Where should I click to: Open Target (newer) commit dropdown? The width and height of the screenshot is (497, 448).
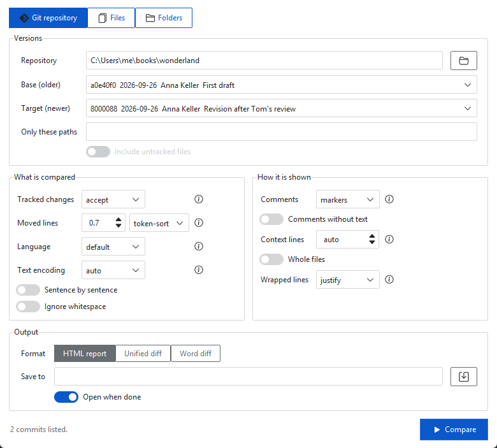click(x=282, y=108)
